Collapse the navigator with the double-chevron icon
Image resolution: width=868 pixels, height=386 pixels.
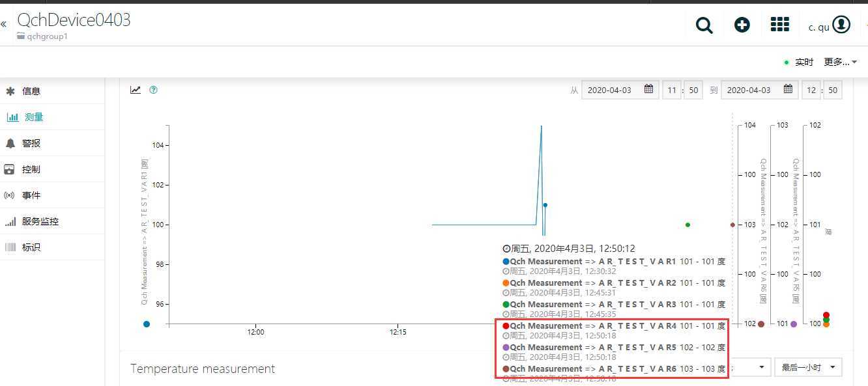click(x=4, y=24)
